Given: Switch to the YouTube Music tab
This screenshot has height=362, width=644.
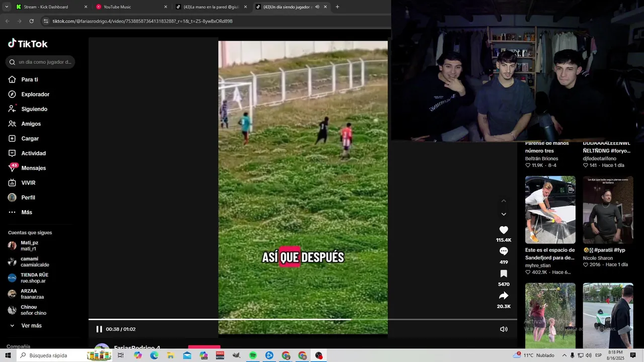Looking at the screenshot, I should click(x=132, y=7).
